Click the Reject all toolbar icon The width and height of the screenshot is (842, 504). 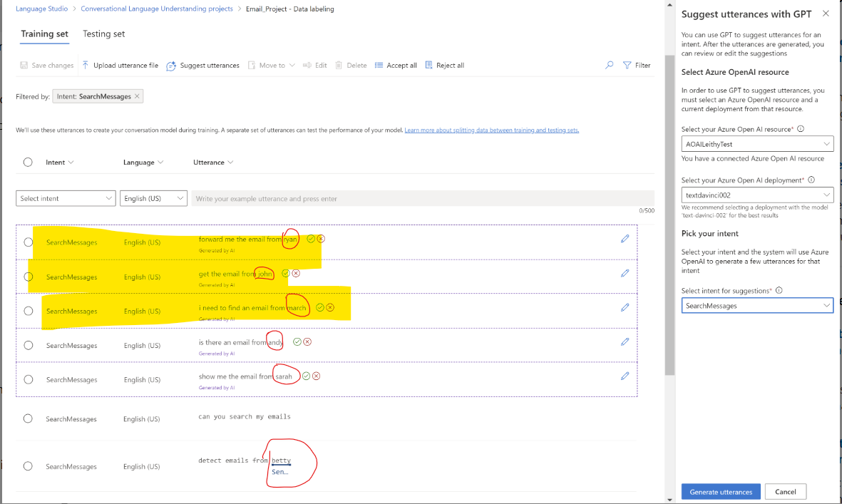428,65
